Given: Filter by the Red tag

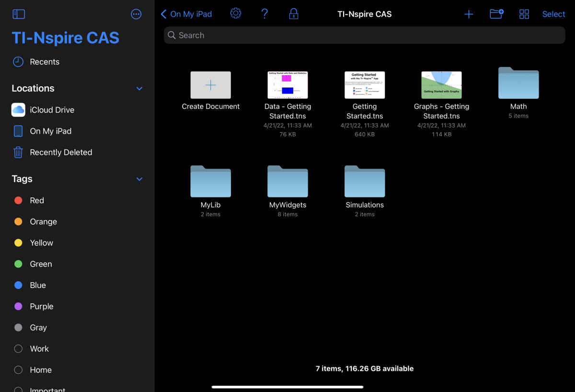Looking at the screenshot, I should [36, 200].
